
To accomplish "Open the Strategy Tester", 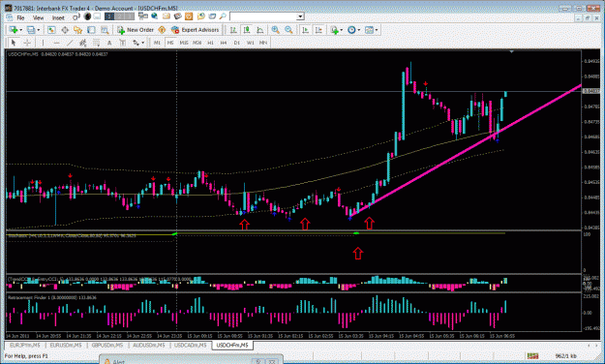I will [105, 30].
